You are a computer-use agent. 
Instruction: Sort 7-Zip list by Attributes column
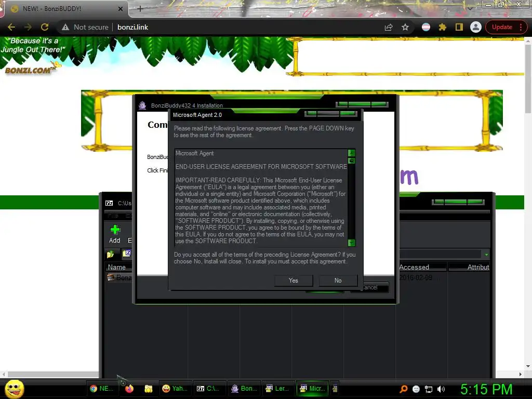470,267
